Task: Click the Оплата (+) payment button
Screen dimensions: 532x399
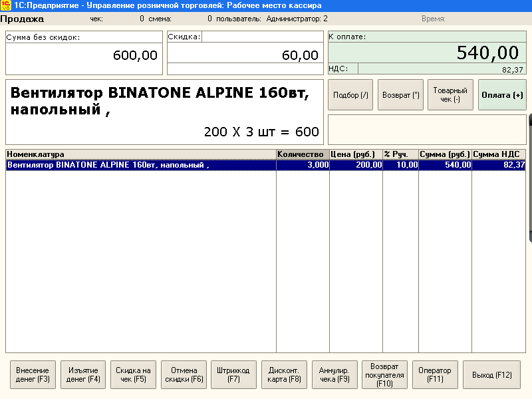Action: [502, 95]
